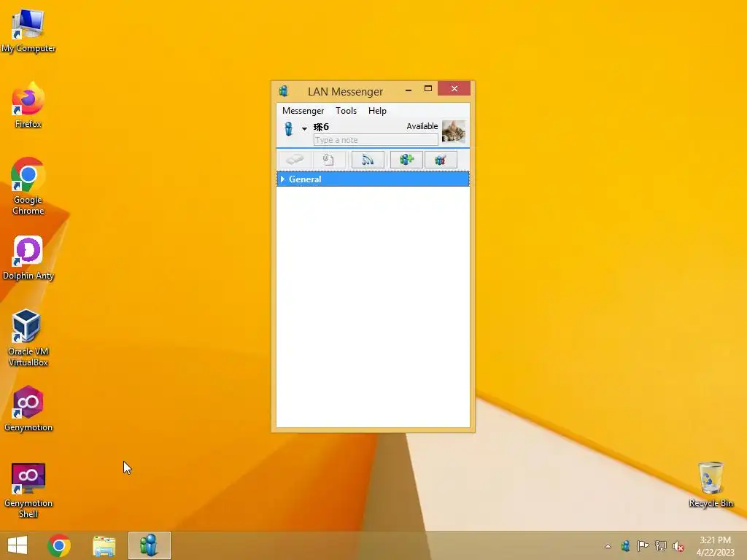The height and width of the screenshot is (560, 747).
Task: Select the Dolphin Anty desktop icon
Action: [x=28, y=257]
